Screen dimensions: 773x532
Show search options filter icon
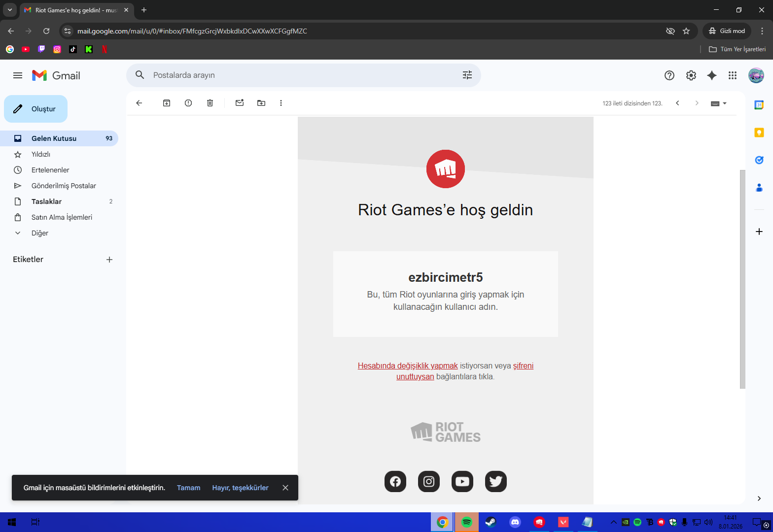point(467,75)
